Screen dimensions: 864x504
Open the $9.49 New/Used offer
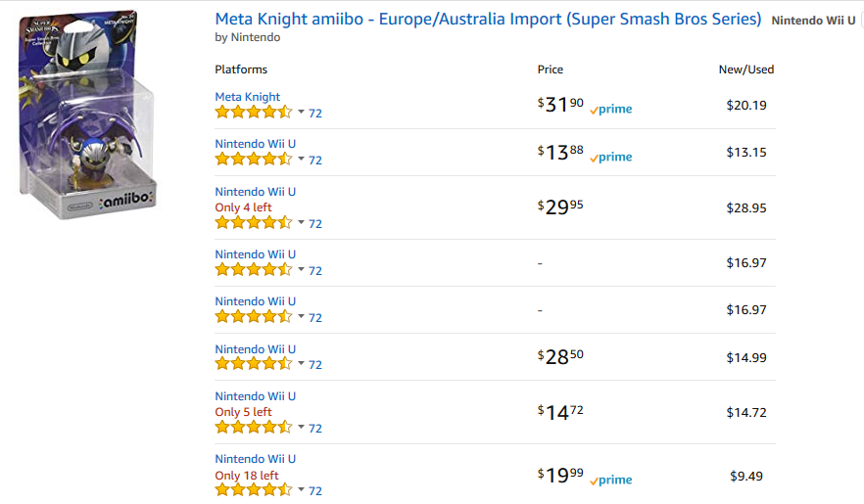point(746,476)
